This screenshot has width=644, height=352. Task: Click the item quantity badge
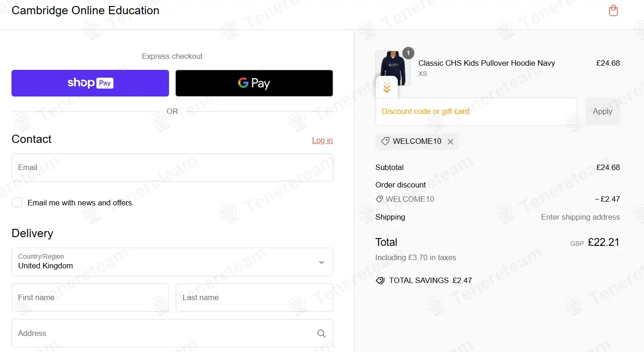408,53
